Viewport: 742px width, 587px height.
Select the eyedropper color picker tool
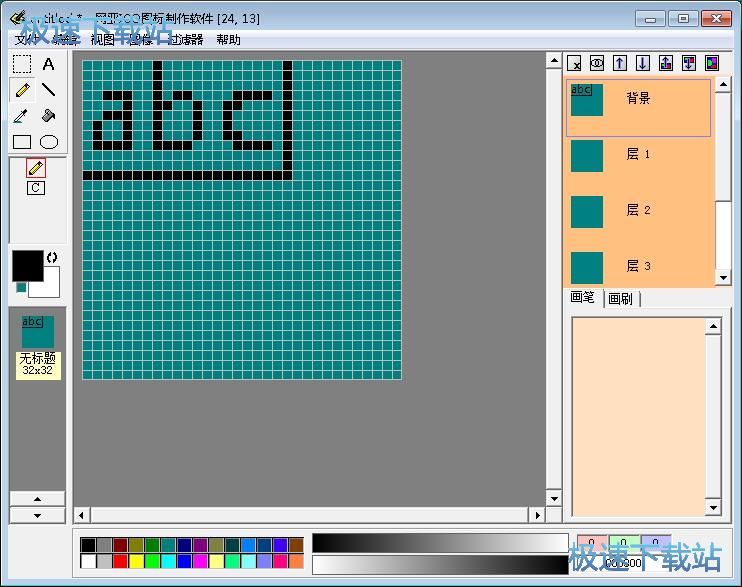[22, 116]
